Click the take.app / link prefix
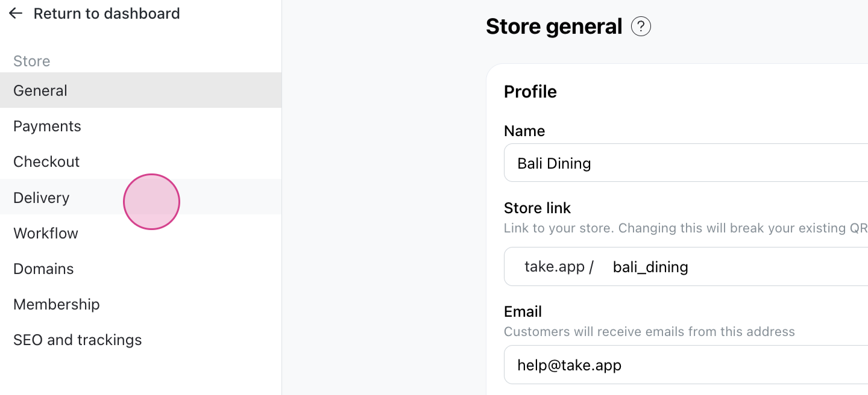This screenshot has height=395, width=868. (559, 266)
